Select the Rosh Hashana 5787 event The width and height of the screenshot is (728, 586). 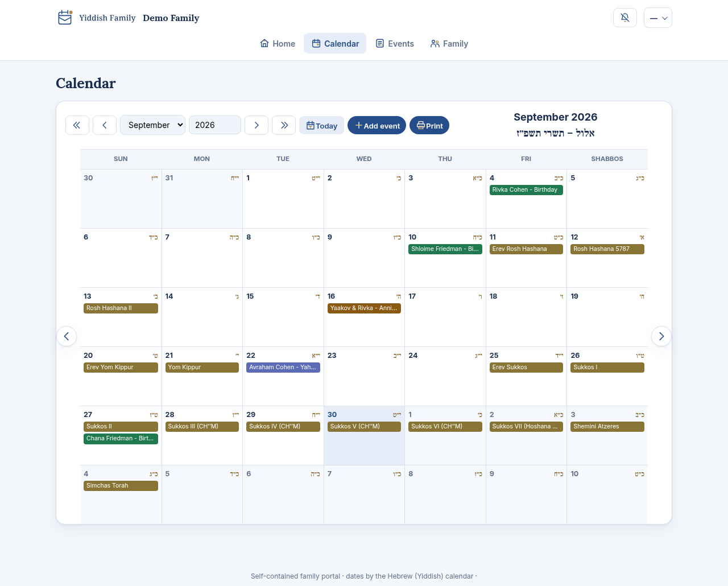pos(607,249)
